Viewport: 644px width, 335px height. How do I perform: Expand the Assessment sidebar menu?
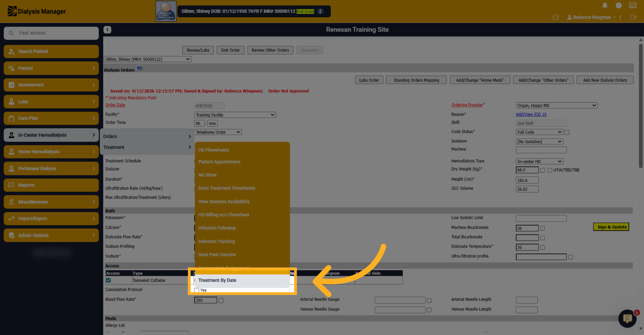[51, 85]
